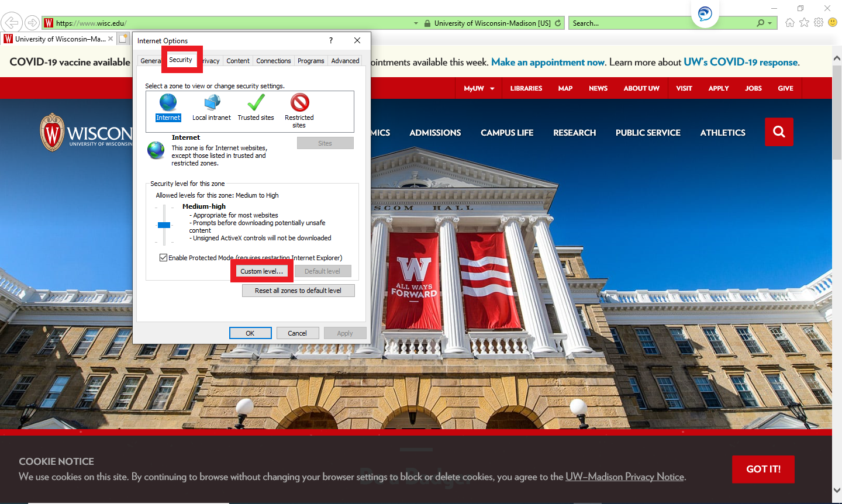Open the ATHLETICS menu item

(x=723, y=133)
